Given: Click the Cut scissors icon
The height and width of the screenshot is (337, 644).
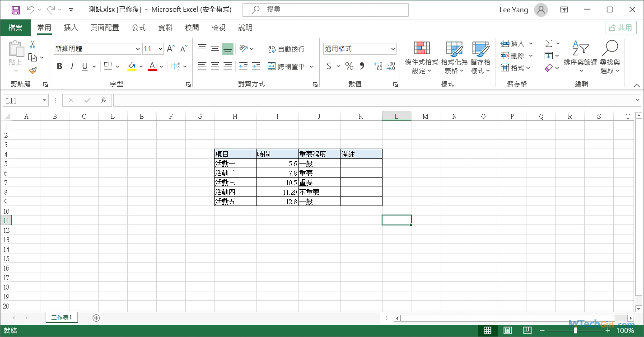Looking at the screenshot, I should tap(33, 45).
